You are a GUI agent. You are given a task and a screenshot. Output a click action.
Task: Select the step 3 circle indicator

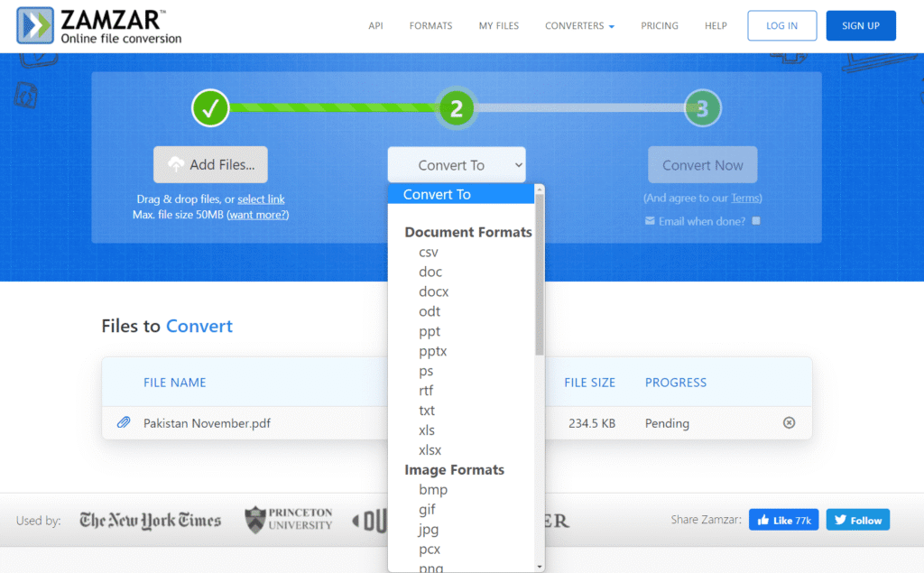tap(702, 107)
